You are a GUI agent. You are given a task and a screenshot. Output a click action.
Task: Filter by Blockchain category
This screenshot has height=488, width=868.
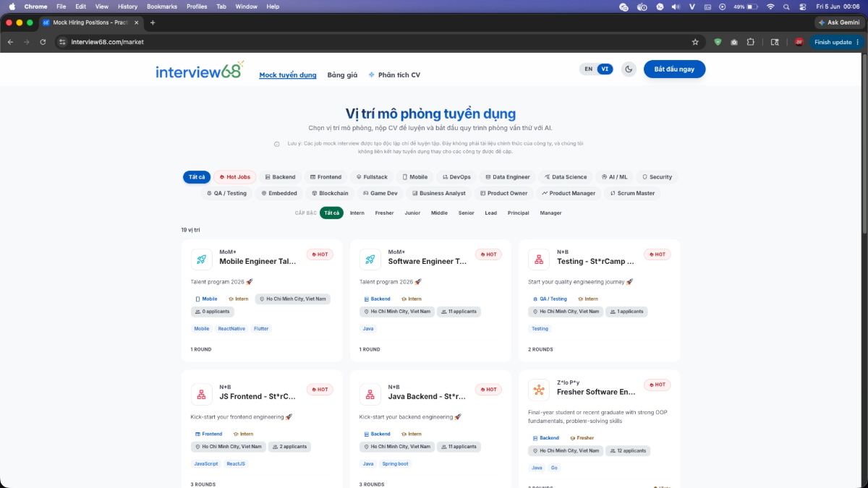330,193
